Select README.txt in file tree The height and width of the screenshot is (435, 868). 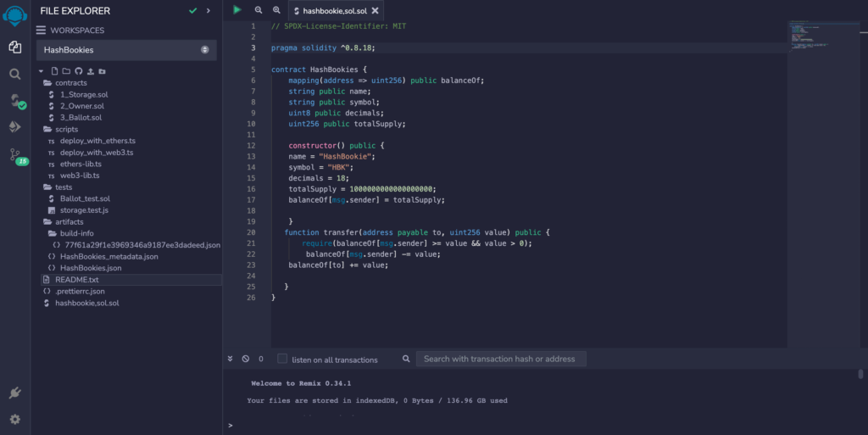pyautogui.click(x=131, y=280)
